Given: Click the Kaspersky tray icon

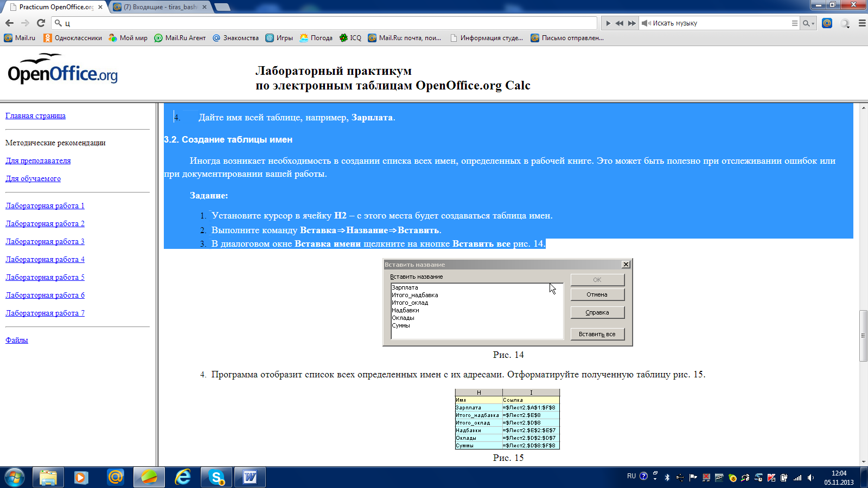Looking at the screenshot, I should click(771, 478).
